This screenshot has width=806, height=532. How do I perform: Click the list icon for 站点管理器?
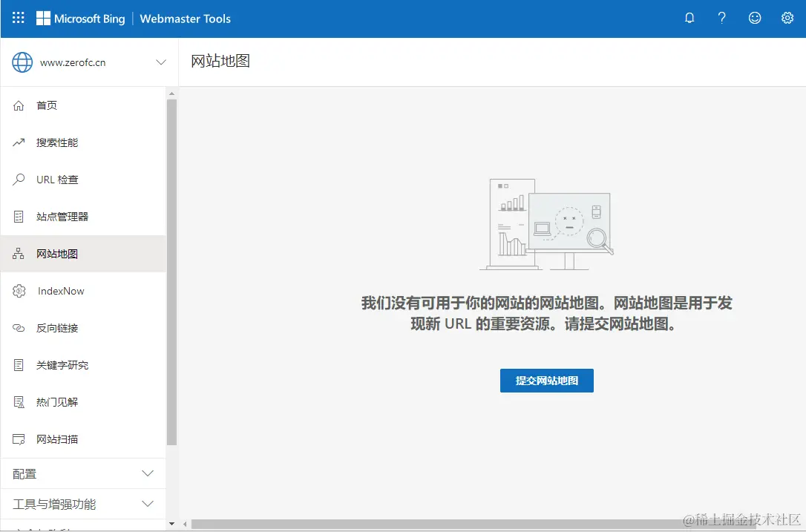pos(19,217)
